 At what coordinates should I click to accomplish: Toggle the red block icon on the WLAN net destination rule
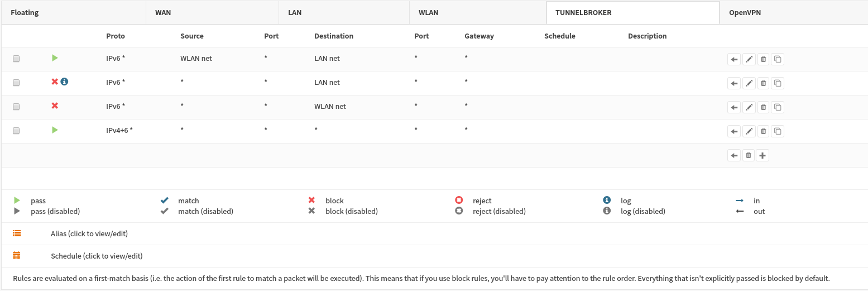click(x=55, y=106)
